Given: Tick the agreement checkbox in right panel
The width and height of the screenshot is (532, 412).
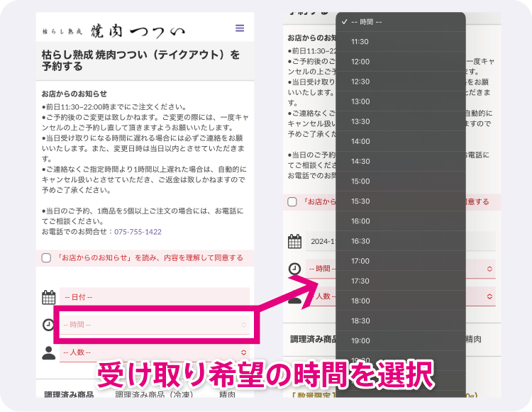Looking at the screenshot, I should click(292, 201).
